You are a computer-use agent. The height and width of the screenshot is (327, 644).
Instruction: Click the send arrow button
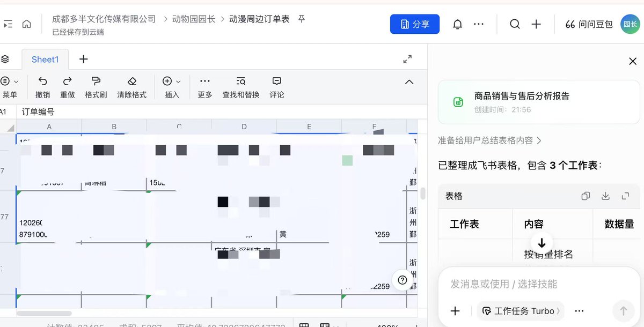click(x=623, y=311)
